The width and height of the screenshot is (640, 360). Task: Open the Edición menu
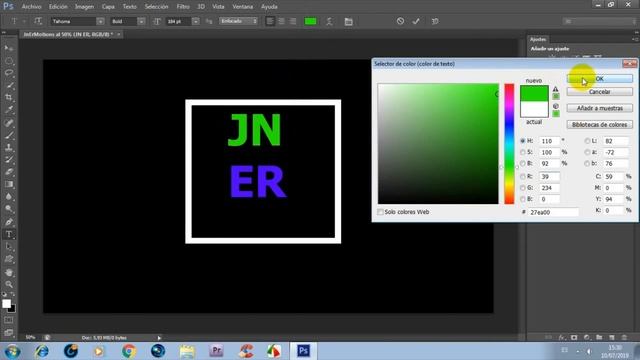coord(58,7)
